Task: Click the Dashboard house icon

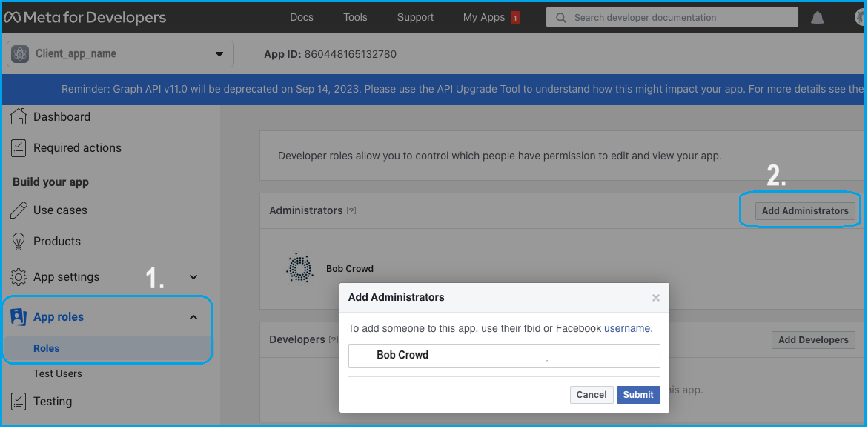Action: click(19, 117)
